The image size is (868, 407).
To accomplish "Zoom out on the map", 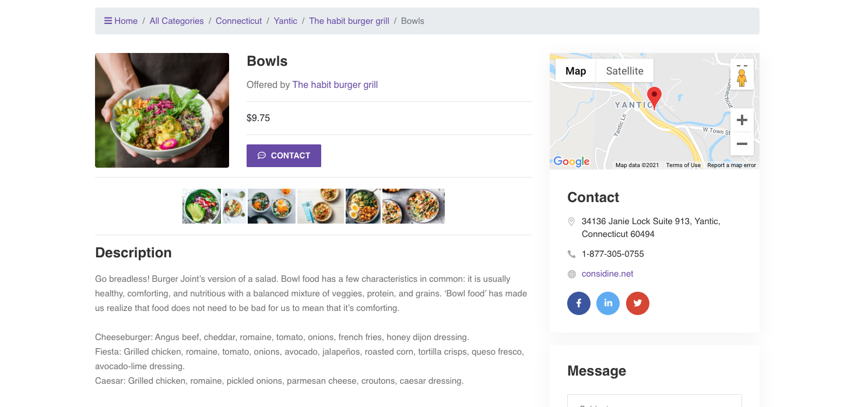I will coord(742,144).
